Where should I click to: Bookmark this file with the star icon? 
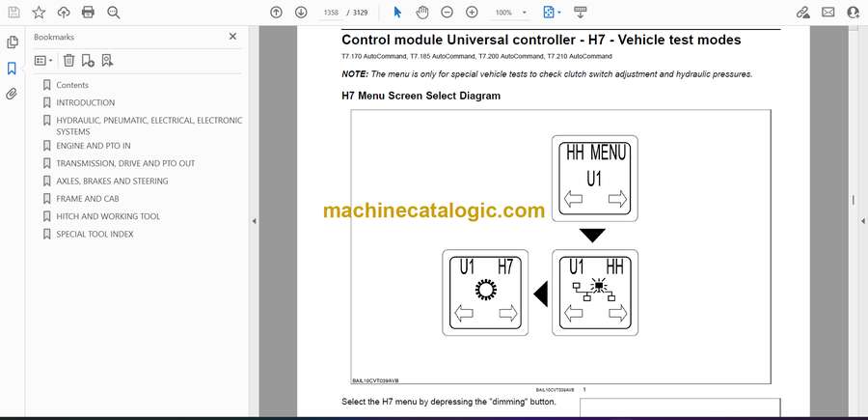click(x=39, y=13)
